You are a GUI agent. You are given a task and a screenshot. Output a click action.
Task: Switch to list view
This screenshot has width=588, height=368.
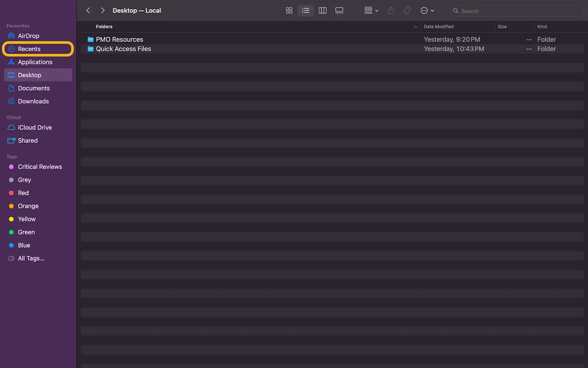[305, 11]
